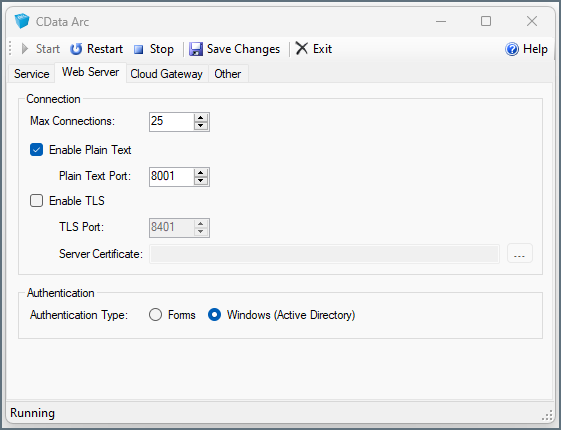Click the Exit X icon

tap(302, 48)
